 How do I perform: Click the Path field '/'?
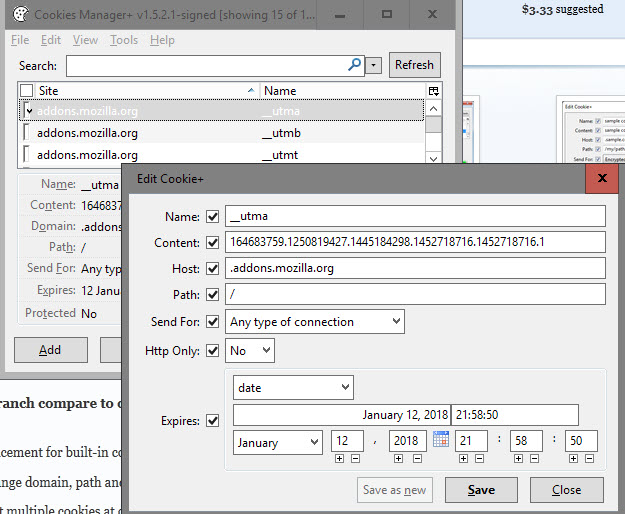[415, 294]
